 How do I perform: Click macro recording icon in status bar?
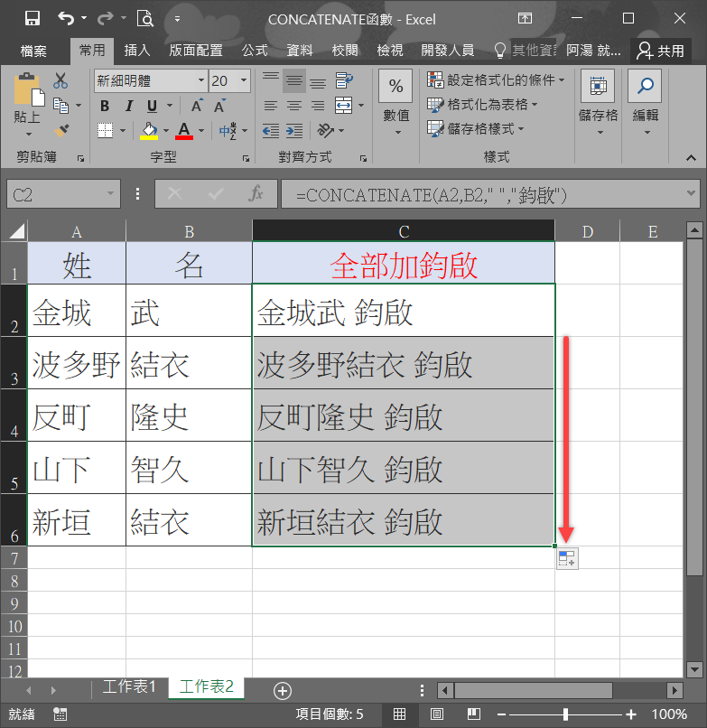(60, 714)
